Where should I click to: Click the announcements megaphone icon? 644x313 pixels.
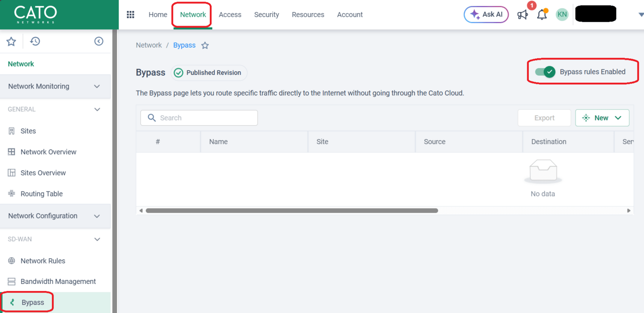pos(523,15)
